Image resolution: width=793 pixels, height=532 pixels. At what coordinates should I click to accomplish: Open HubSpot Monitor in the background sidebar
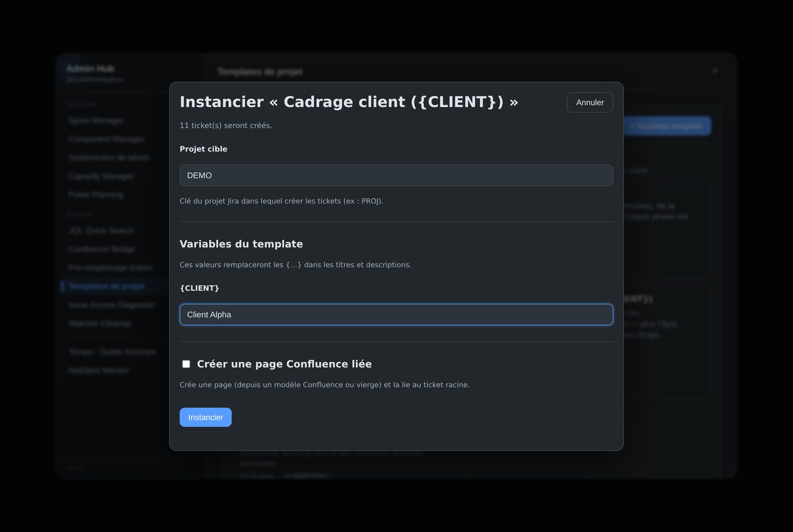click(99, 370)
